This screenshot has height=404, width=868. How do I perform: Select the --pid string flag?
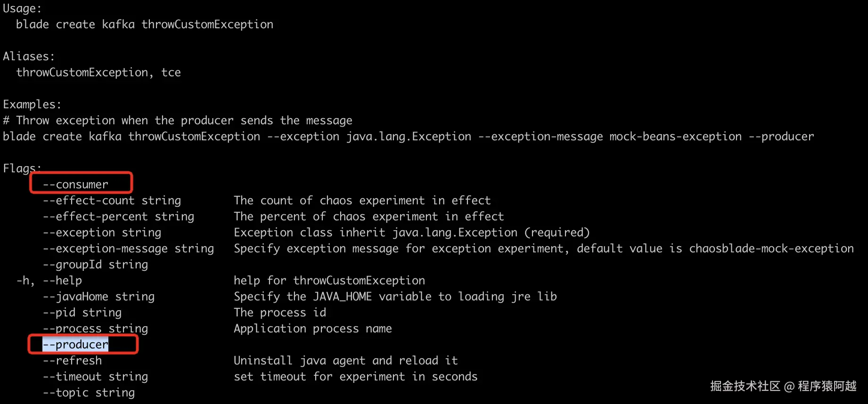click(82, 313)
